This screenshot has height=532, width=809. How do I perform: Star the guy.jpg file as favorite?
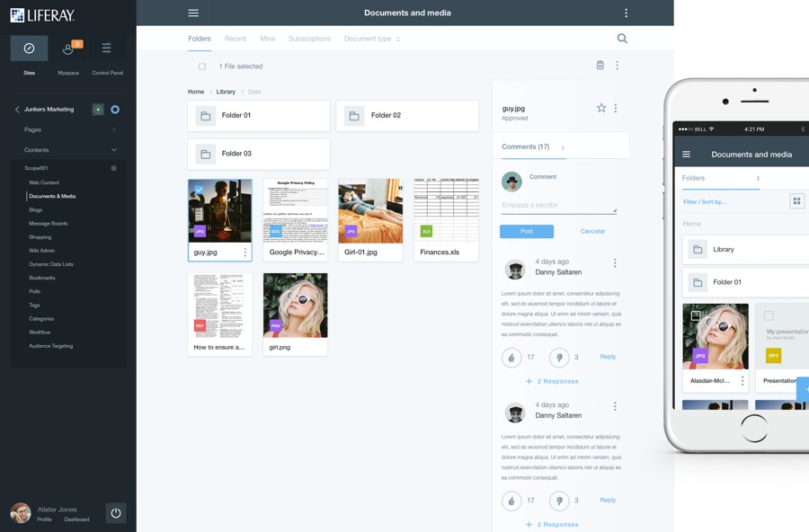[601, 108]
